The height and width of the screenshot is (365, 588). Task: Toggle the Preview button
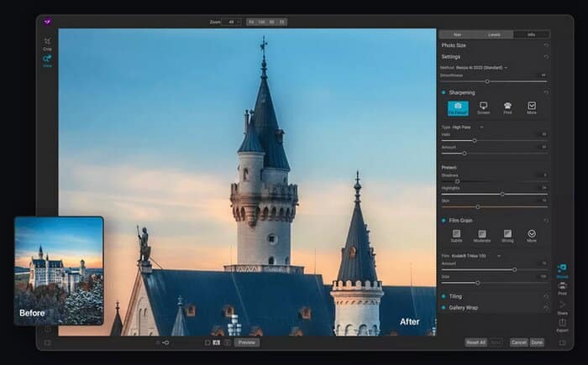coord(247,342)
